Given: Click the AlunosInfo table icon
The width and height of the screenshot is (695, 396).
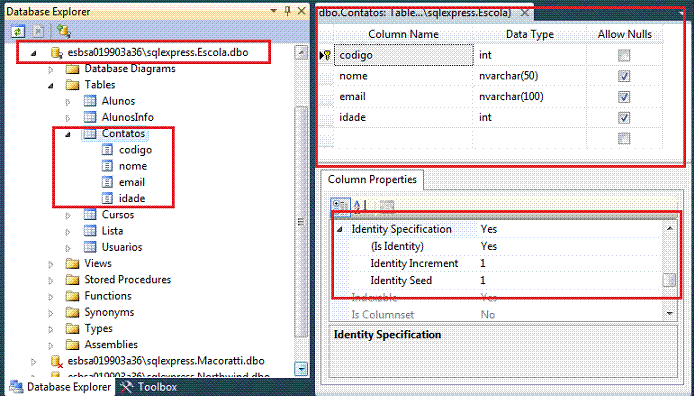Looking at the screenshot, I should (90, 118).
